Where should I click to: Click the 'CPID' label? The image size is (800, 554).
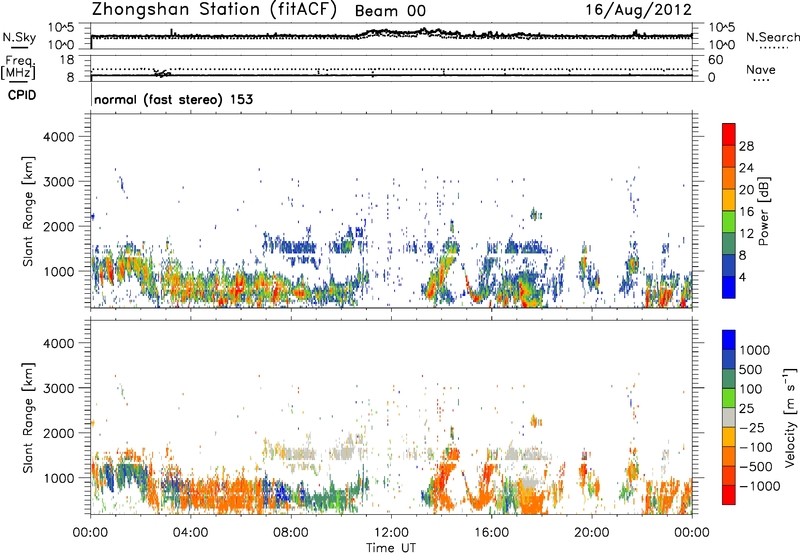pyautogui.click(x=22, y=95)
